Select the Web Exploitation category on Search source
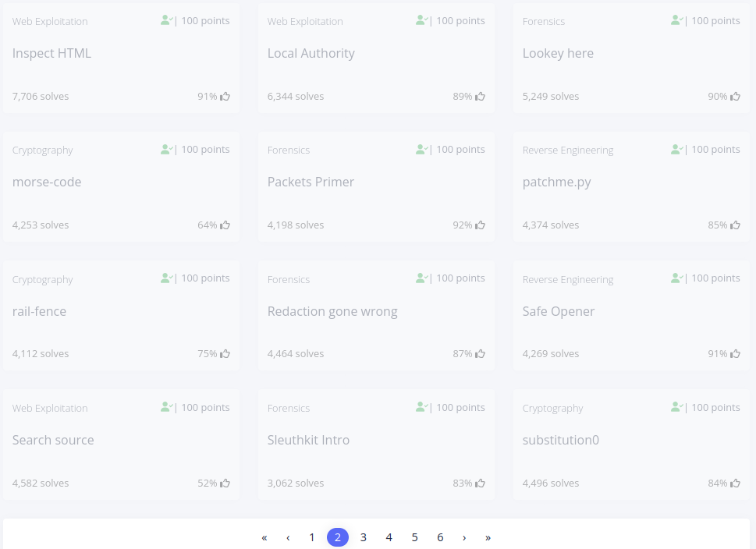Viewport: 756px width, 549px height. [50, 409]
